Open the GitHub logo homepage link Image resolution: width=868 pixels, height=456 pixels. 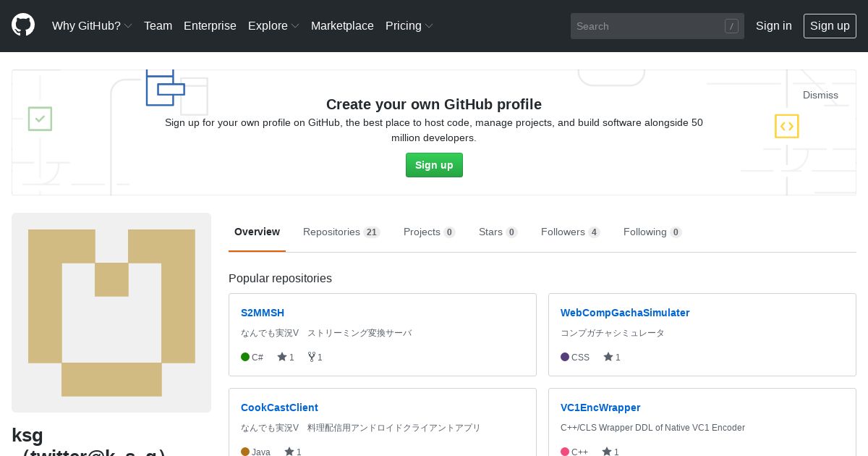coord(23,25)
